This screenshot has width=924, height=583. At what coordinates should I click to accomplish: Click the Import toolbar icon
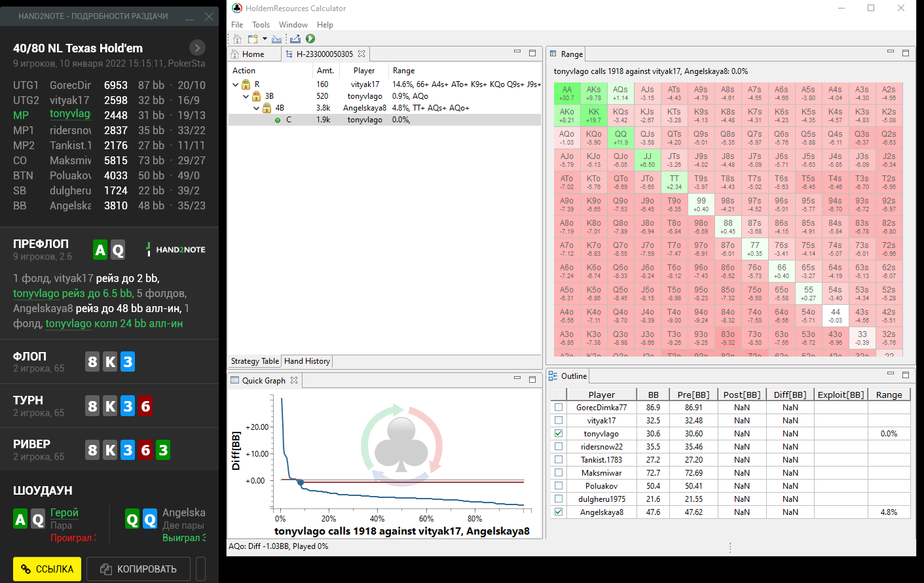click(277, 39)
